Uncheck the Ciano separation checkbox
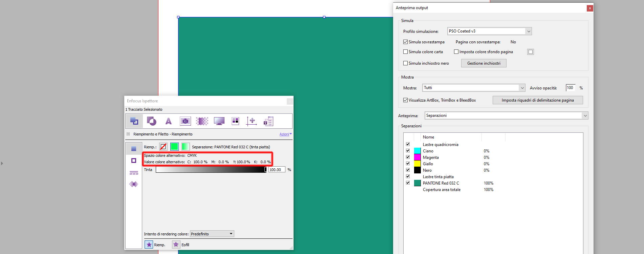Screen dimensions: 644x254 pos(408,151)
